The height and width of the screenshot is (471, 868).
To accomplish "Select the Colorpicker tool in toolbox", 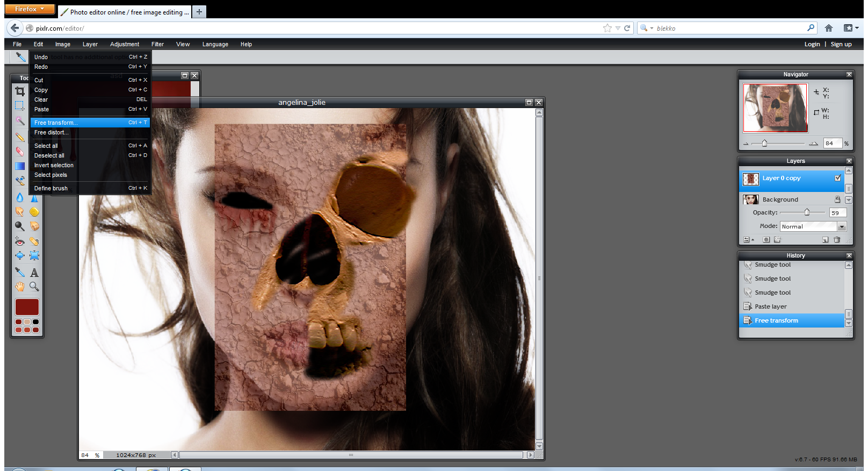I will [20, 272].
